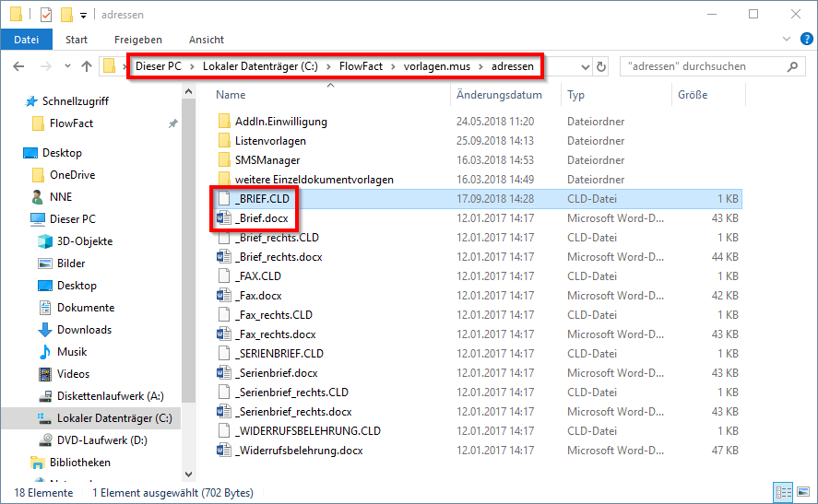The width and height of the screenshot is (818, 504).
Task: Go up one folder level arrow
Action: point(87,66)
